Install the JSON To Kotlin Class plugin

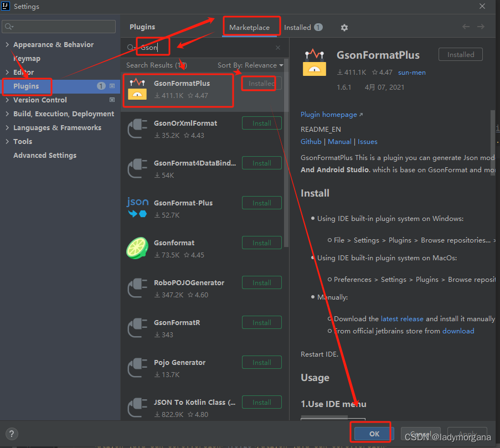pyautogui.click(x=262, y=402)
